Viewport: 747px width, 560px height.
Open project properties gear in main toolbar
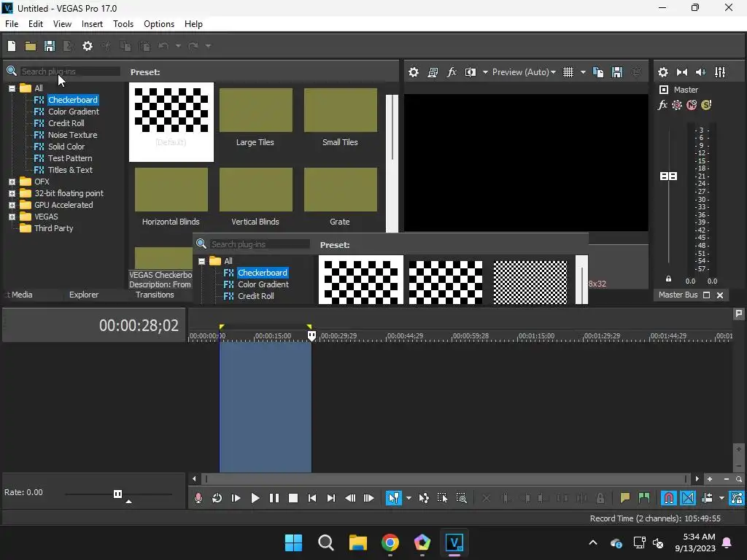pos(88,46)
